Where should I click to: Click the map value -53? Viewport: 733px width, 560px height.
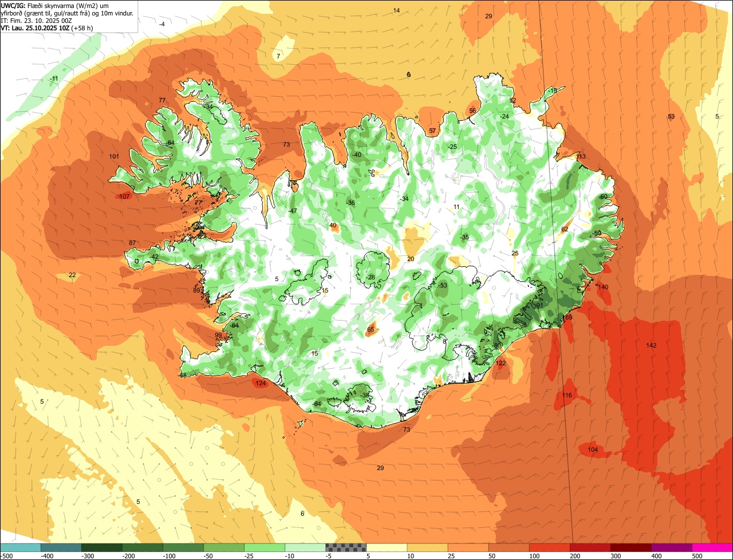click(x=442, y=285)
